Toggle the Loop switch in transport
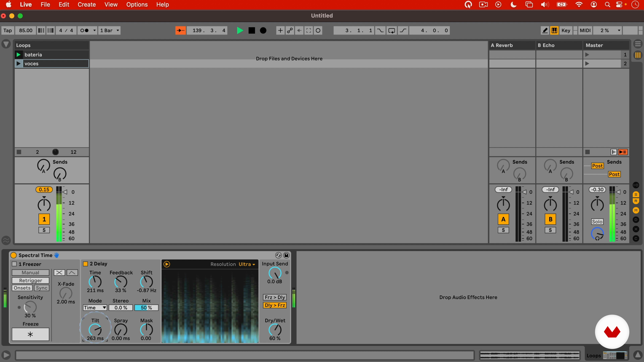Screen dimensions: 644x362 pyautogui.click(x=391, y=31)
